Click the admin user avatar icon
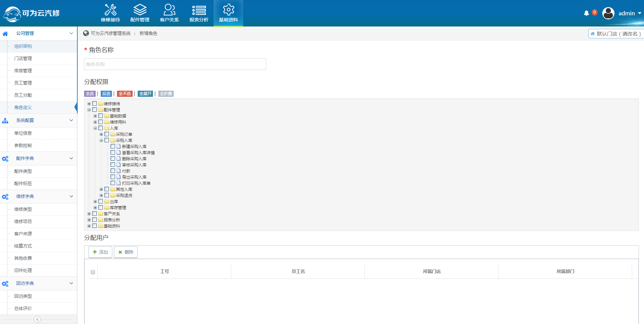This screenshot has width=644, height=324. (608, 13)
